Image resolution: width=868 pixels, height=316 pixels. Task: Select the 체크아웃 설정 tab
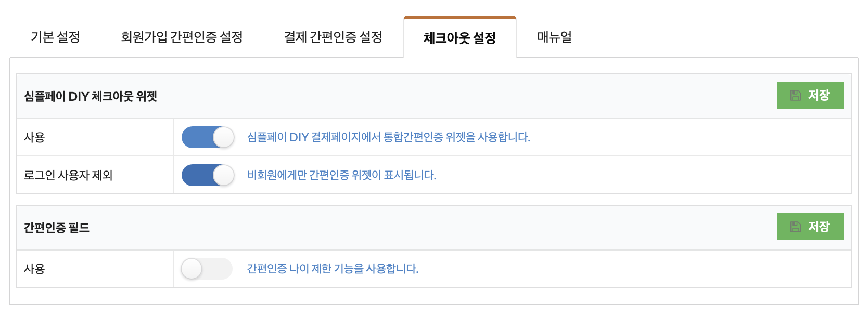[x=459, y=38]
